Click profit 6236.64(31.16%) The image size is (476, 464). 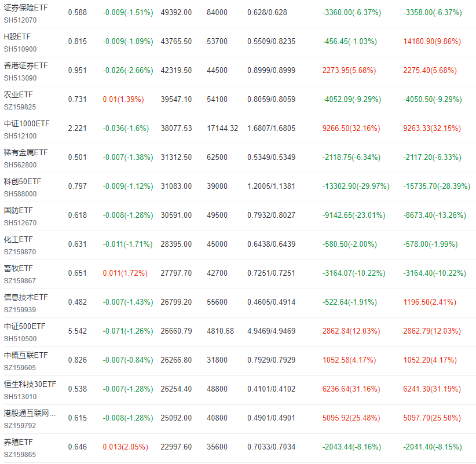pos(351,389)
